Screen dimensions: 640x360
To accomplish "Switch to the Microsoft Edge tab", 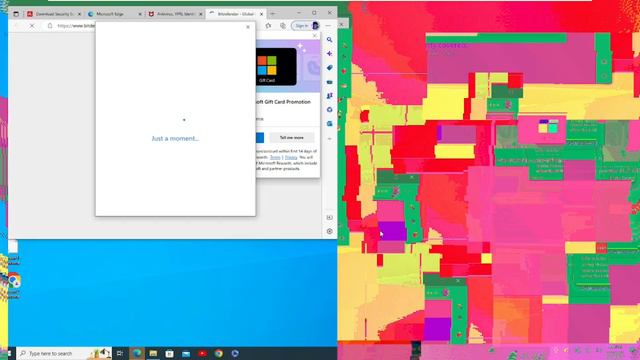I will 115,14.
